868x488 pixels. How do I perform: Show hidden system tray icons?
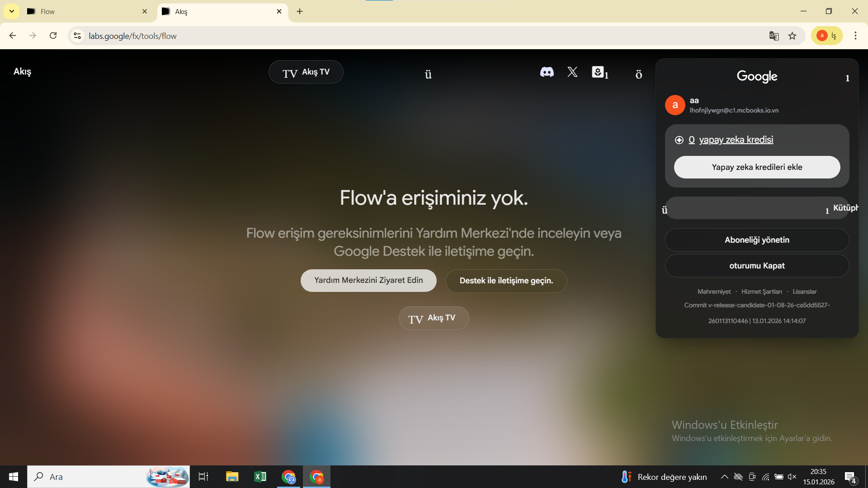tap(724, 477)
